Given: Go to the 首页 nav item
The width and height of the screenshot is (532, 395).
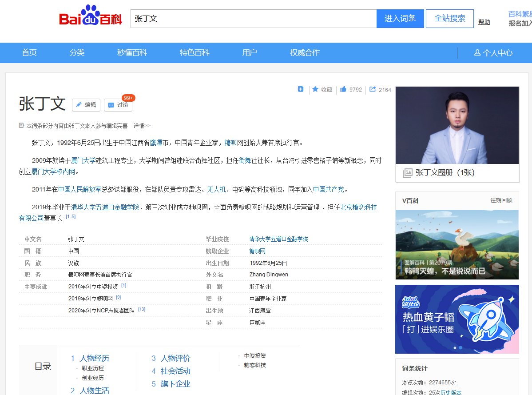Looking at the screenshot, I should [29, 52].
